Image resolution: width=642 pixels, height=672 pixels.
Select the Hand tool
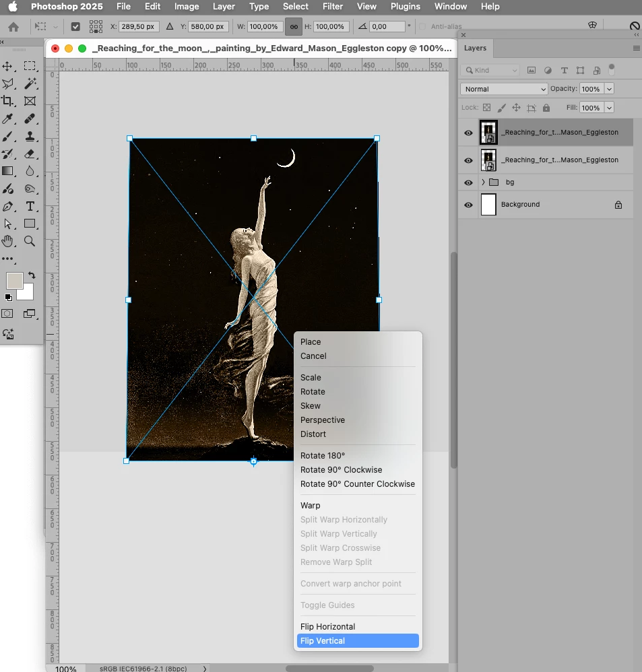point(7,241)
